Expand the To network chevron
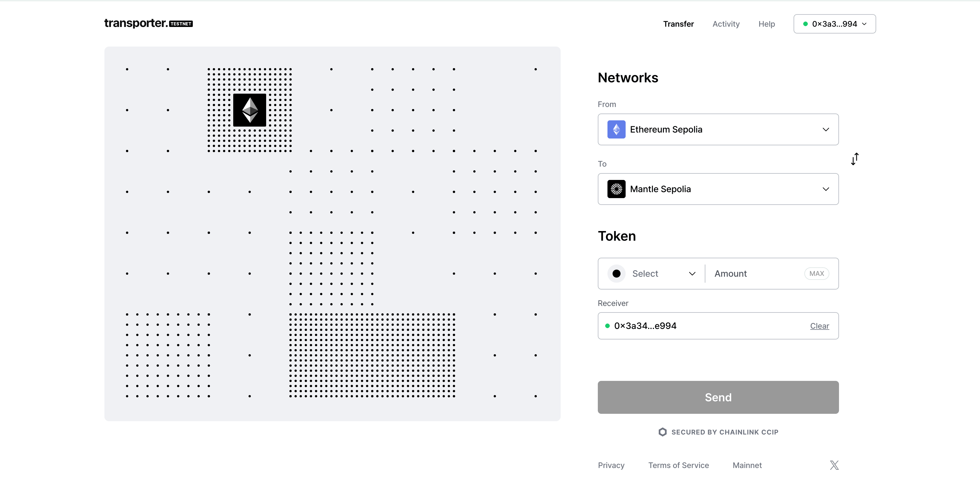Image resolution: width=980 pixels, height=491 pixels. (x=826, y=189)
